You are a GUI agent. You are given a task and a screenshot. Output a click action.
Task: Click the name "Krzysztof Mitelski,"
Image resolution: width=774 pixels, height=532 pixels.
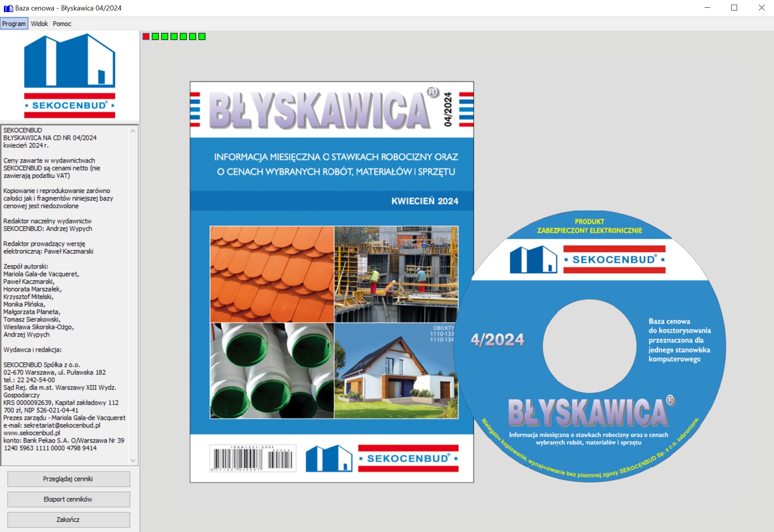[x=29, y=297]
